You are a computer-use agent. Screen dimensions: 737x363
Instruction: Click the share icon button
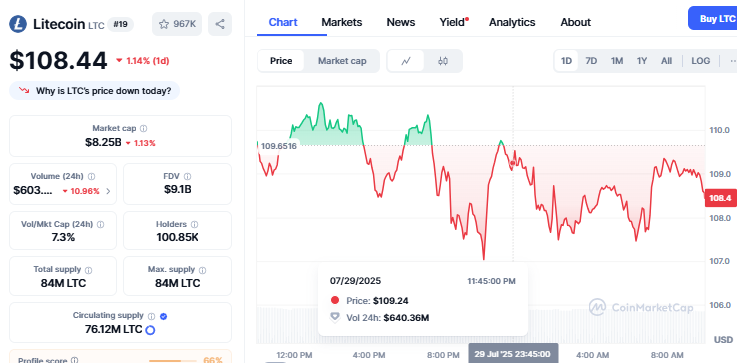click(x=220, y=24)
